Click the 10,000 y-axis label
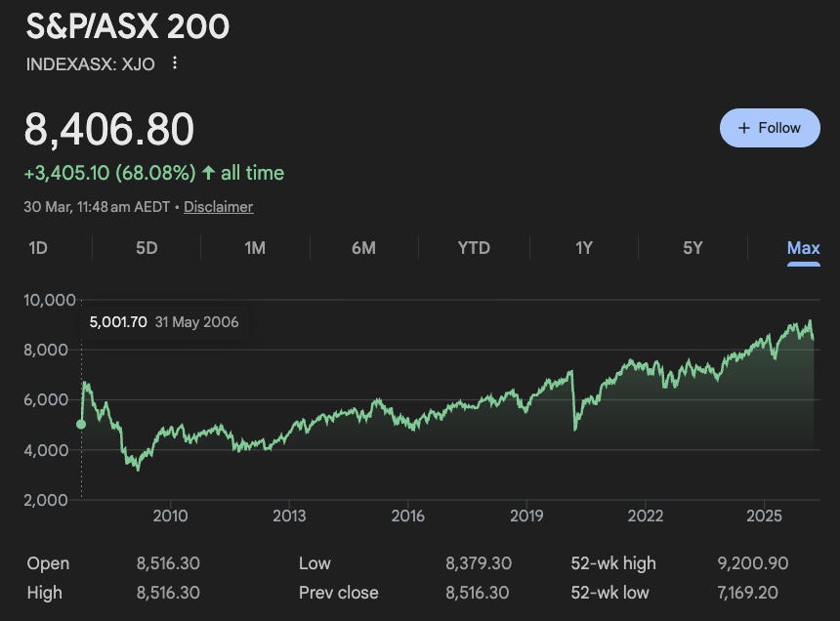 pos(49,300)
